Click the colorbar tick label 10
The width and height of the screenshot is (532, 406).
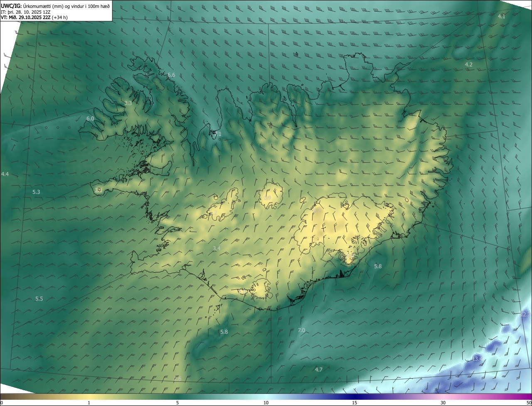click(266, 403)
